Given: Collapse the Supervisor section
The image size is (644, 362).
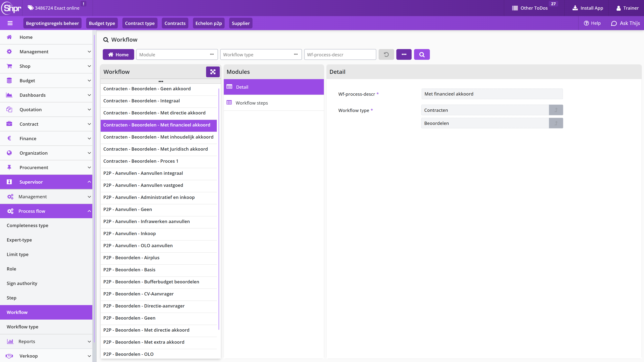Looking at the screenshot, I should (x=46, y=182).
